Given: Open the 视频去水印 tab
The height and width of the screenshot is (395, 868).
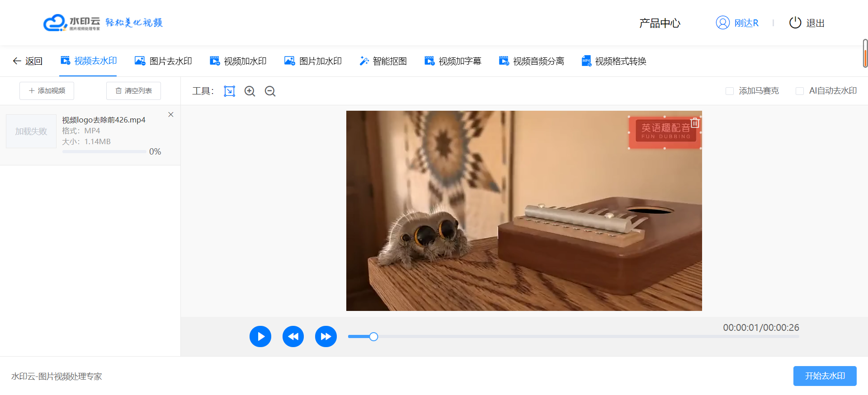Looking at the screenshot, I should [89, 61].
